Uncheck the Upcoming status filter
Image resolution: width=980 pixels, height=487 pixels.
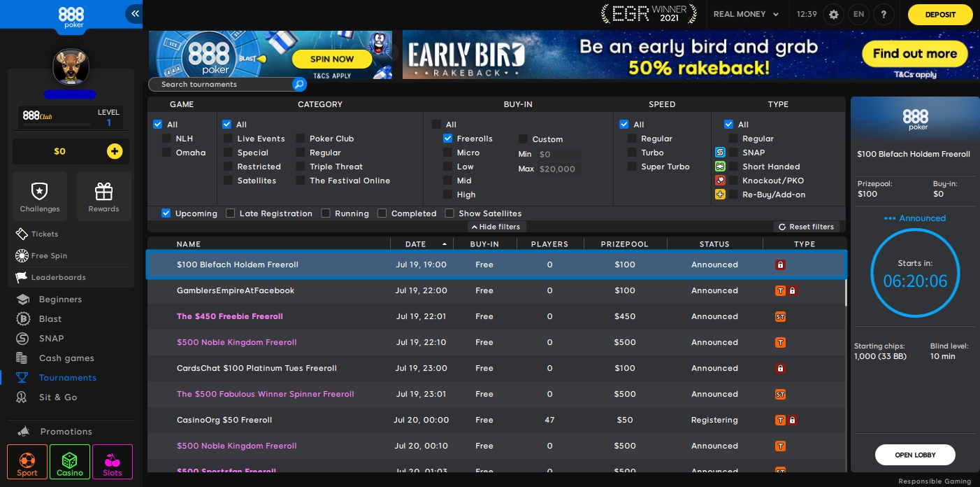click(x=166, y=213)
